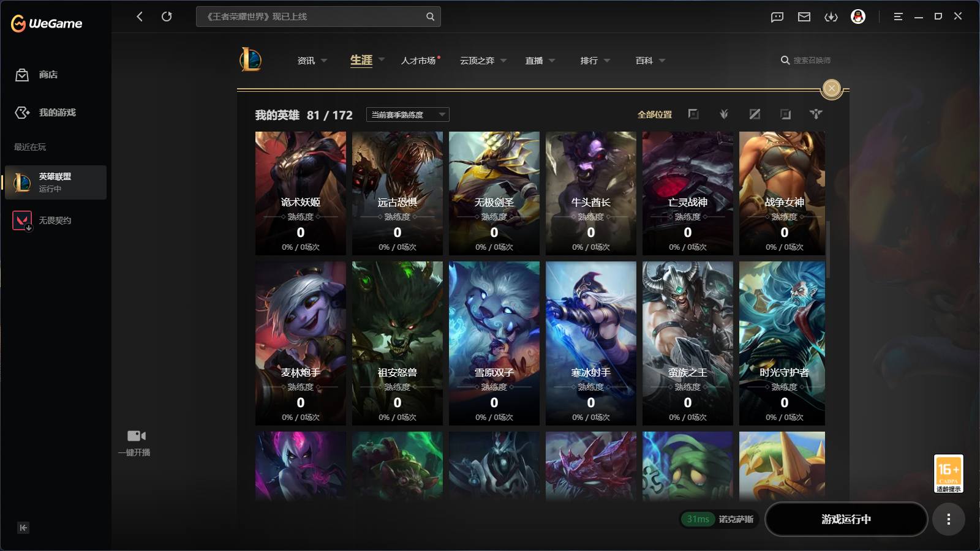Click the 31ms 诺克萨斯 server status
The width and height of the screenshot is (980, 551).
coord(719,519)
